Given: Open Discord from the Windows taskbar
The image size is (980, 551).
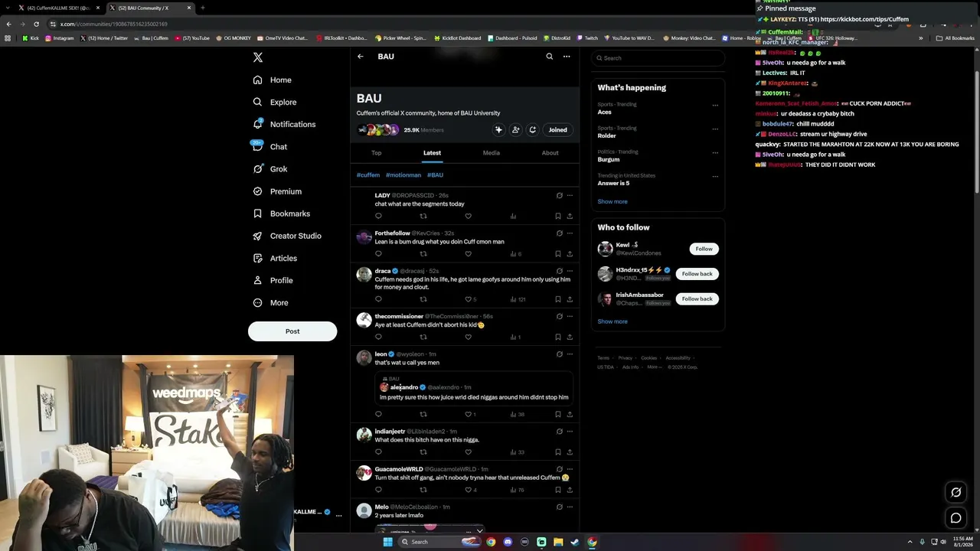Looking at the screenshot, I should coord(508,542).
